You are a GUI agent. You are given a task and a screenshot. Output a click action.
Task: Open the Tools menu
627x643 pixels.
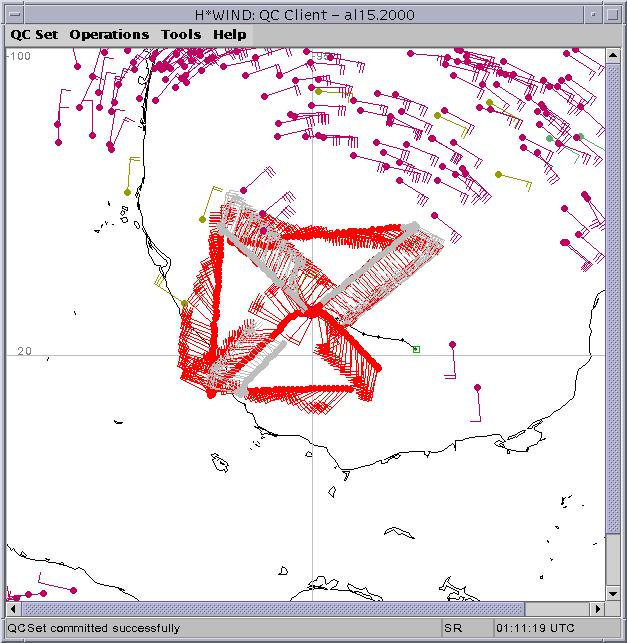(x=181, y=34)
